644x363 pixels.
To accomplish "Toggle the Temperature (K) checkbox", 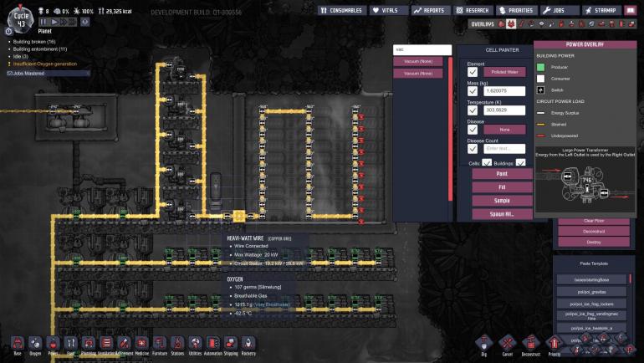I will (x=473, y=110).
